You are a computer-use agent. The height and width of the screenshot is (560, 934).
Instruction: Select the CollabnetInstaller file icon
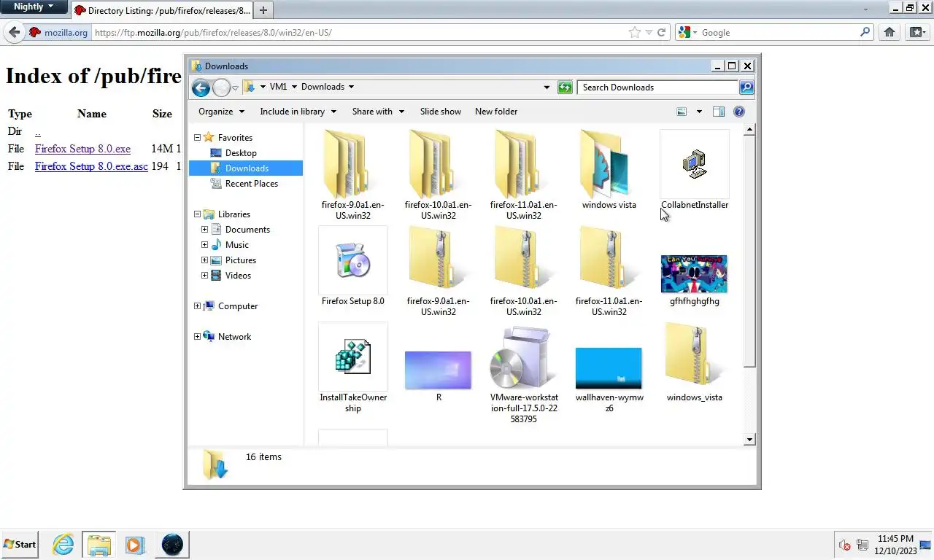pos(694,164)
